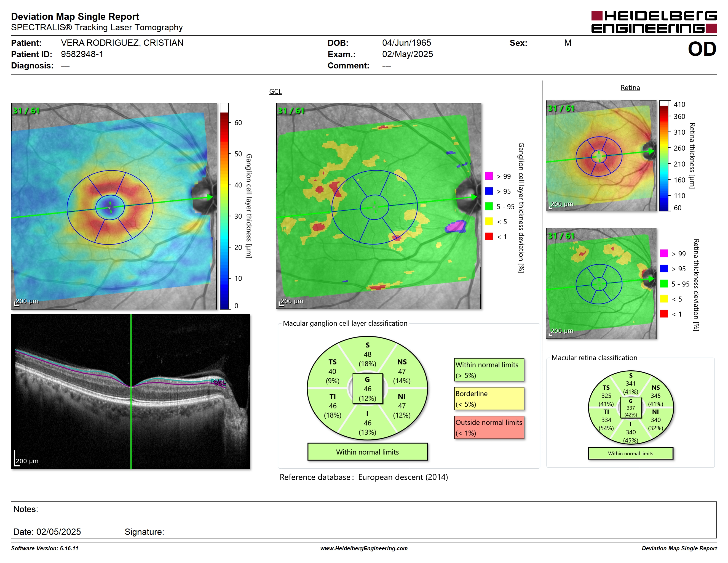This screenshot has height=563, width=728.
Task: Click the retina thickness color scale bar
Action: tap(664, 156)
